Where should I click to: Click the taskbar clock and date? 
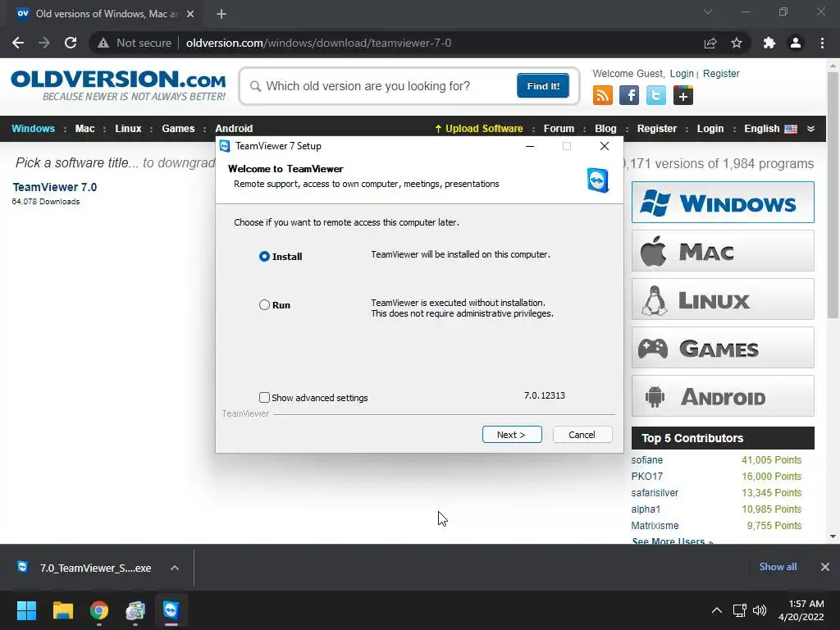click(801, 610)
